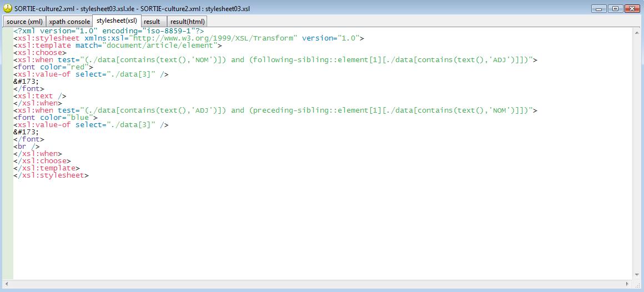Close the SORTIE-culture2.xml window
Image resolution: width=644 pixels, height=292 pixels.
[632, 9]
